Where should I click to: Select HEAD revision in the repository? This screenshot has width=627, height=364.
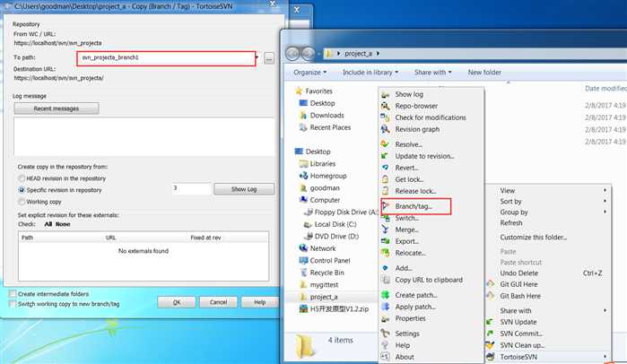click(22, 178)
